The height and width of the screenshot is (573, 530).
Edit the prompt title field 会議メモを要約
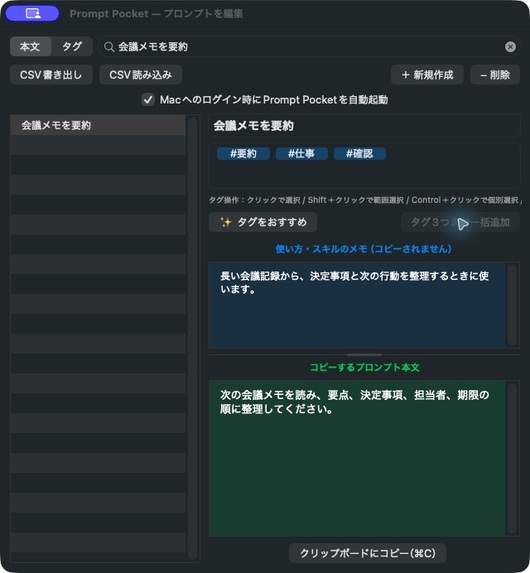(x=364, y=126)
